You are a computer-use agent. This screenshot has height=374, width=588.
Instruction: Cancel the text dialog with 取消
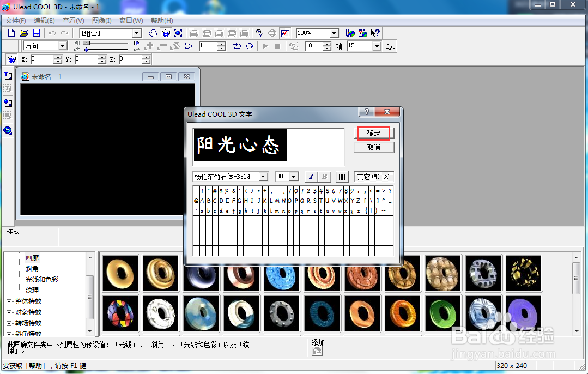tap(373, 147)
